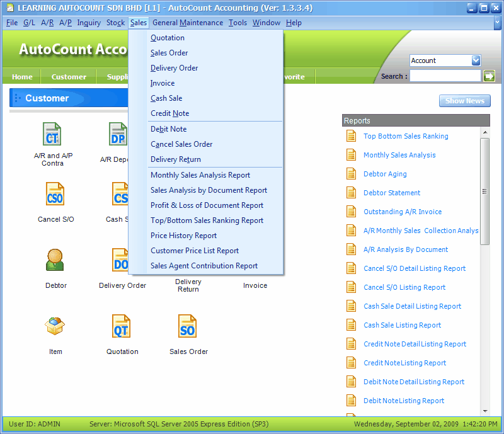Open the A/R Deposit DP icon

tap(118, 134)
